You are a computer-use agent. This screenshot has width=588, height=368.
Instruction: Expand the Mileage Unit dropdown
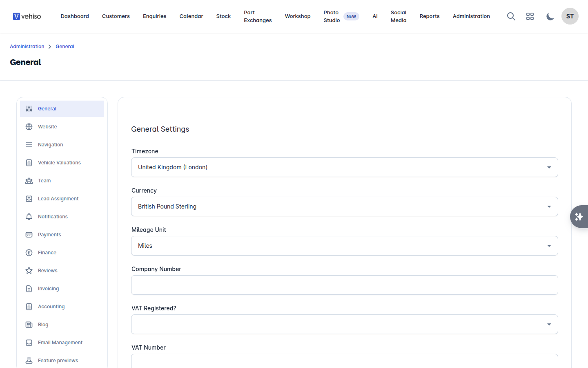(345, 246)
